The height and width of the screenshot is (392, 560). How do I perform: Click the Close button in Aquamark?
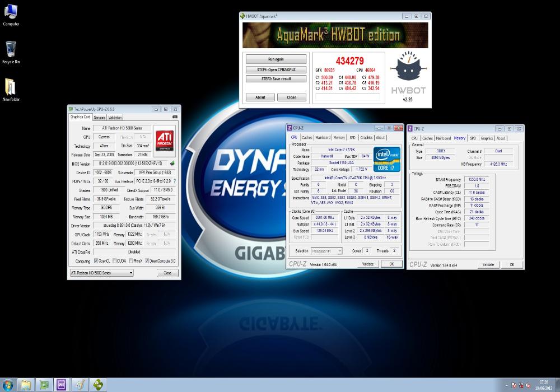pos(292,97)
